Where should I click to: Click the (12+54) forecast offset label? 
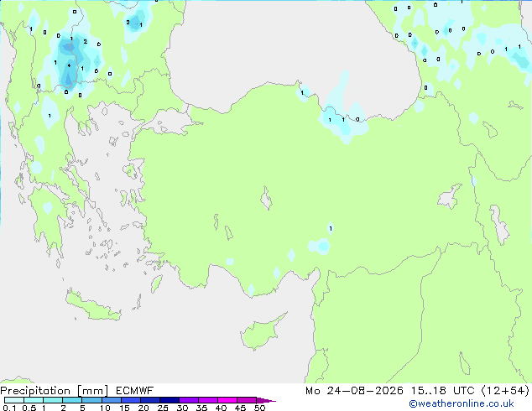[505, 391]
